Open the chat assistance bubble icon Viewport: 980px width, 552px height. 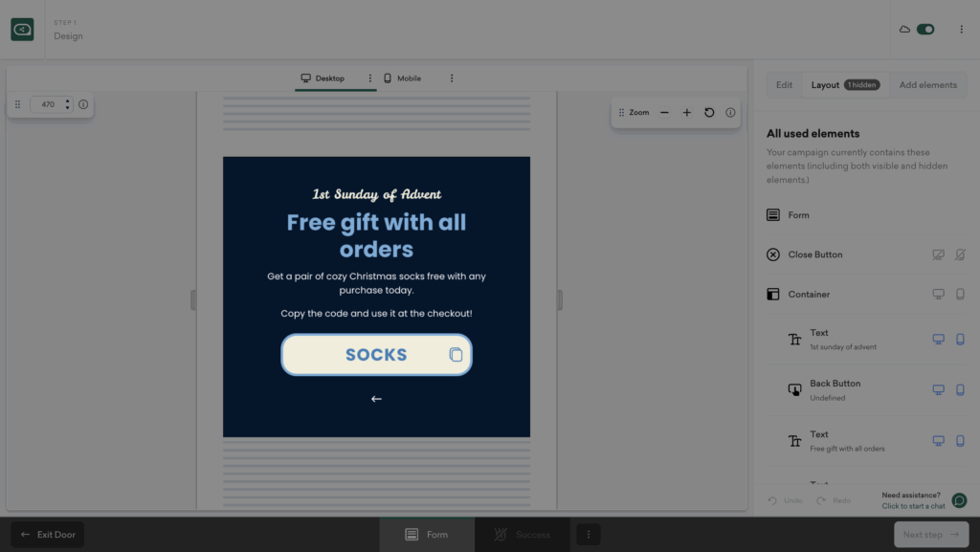(959, 500)
